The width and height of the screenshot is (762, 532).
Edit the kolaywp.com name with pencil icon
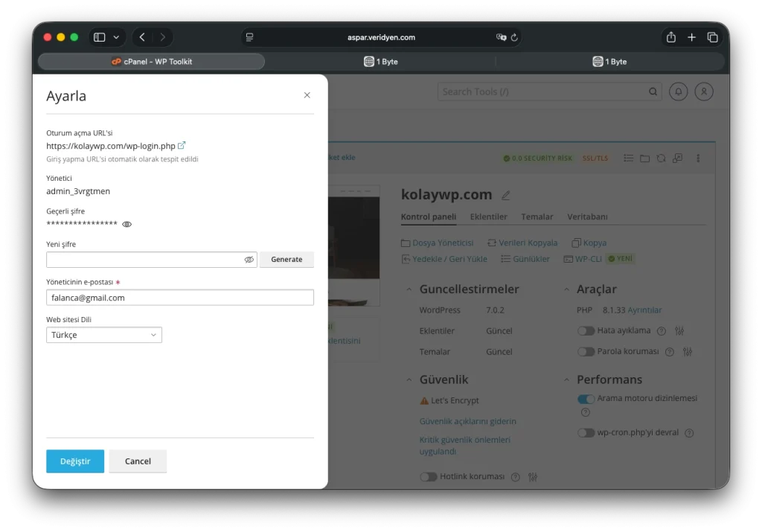tap(506, 195)
